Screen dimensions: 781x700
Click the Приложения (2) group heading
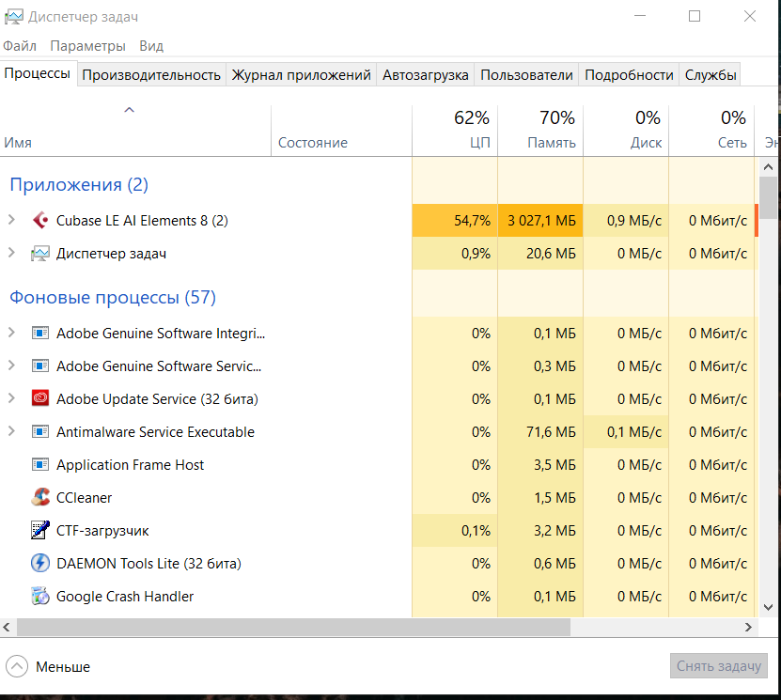[79, 185]
